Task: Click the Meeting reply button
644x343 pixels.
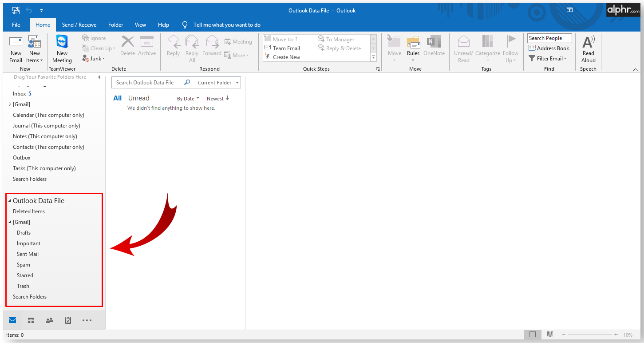Action: (238, 42)
